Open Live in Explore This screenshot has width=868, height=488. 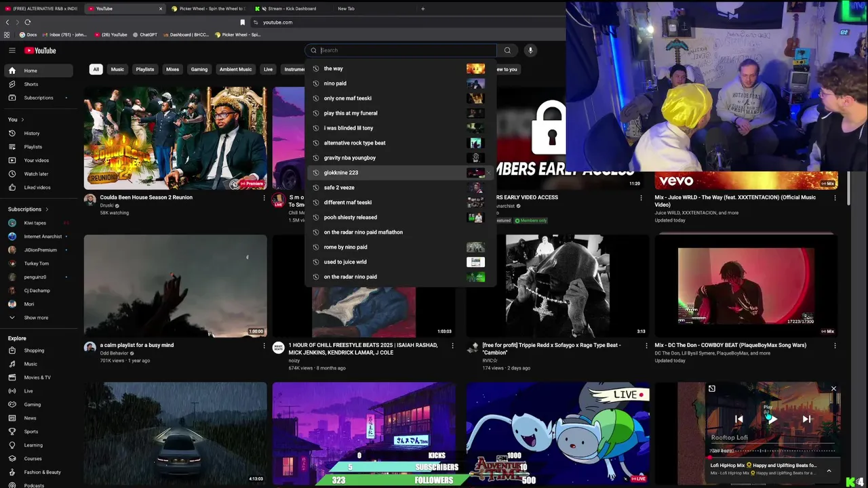tap(38, 391)
